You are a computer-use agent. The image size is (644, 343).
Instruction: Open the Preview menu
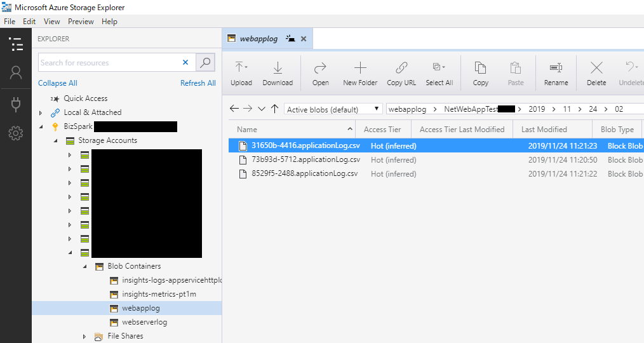coord(81,22)
